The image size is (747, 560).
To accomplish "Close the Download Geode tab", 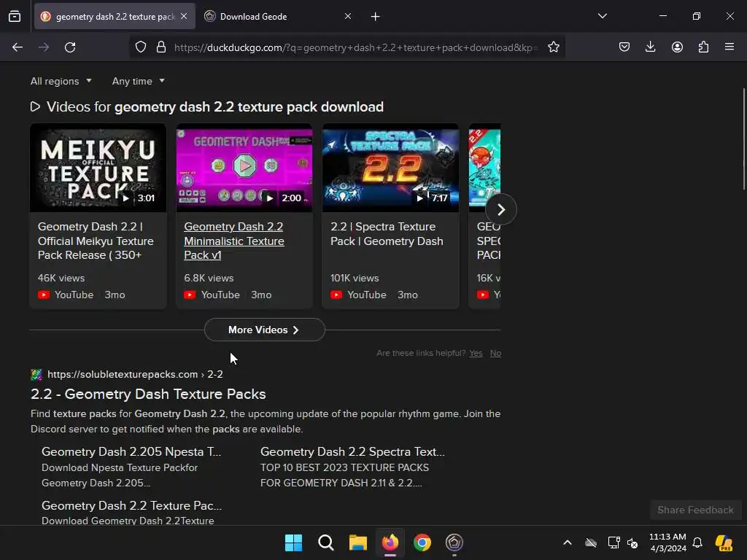I will click(x=348, y=16).
